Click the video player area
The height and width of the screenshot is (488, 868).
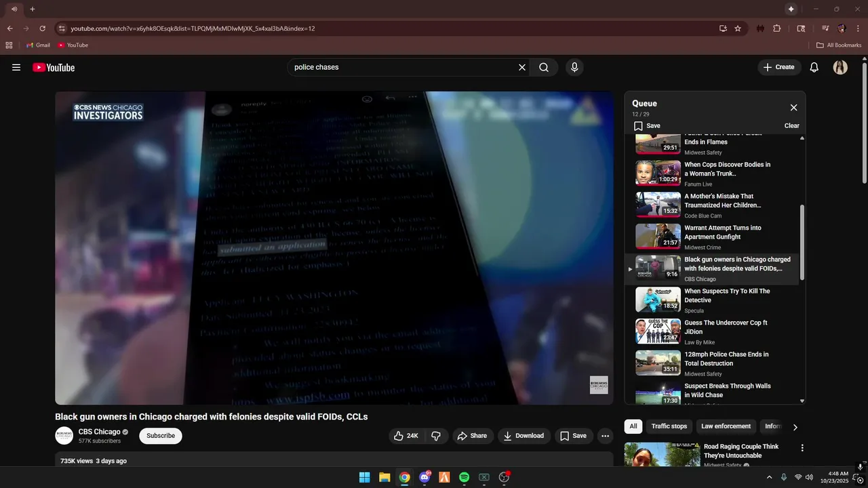tap(334, 248)
